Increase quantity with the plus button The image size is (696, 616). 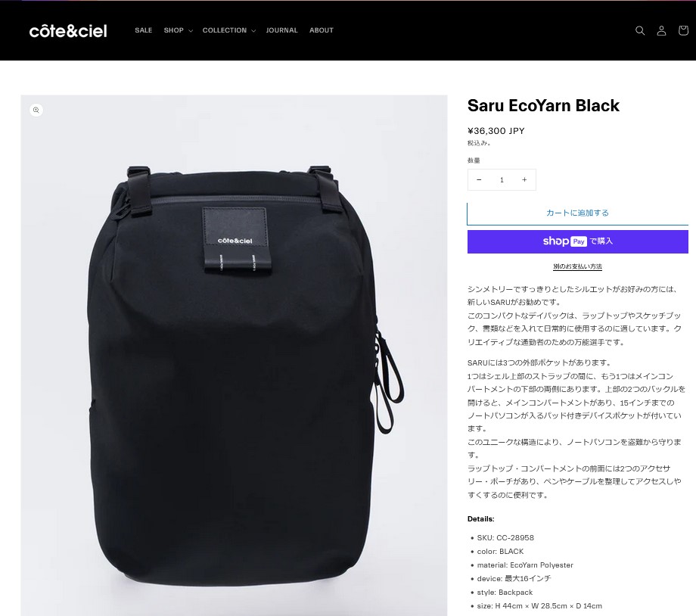coord(524,180)
